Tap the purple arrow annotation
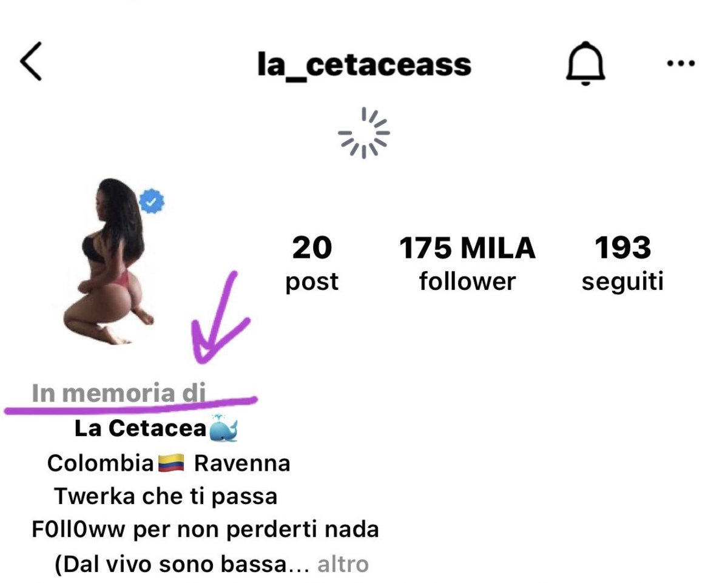This screenshot has width=728, height=583. pyautogui.click(x=220, y=315)
